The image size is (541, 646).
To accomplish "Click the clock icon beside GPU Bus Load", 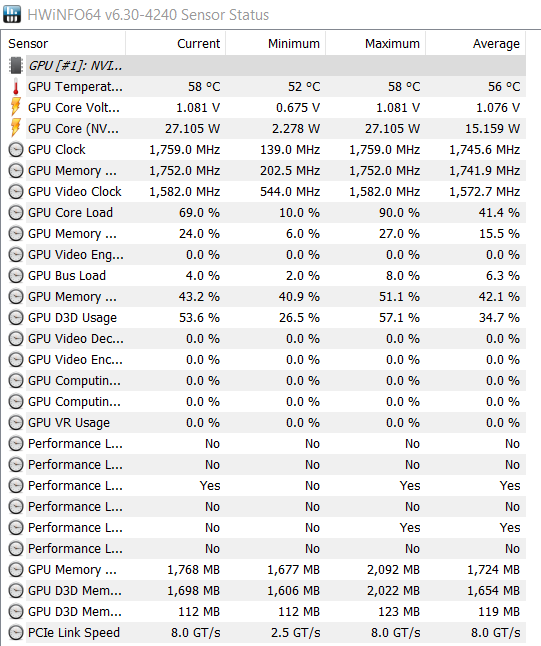I will pos(16,276).
